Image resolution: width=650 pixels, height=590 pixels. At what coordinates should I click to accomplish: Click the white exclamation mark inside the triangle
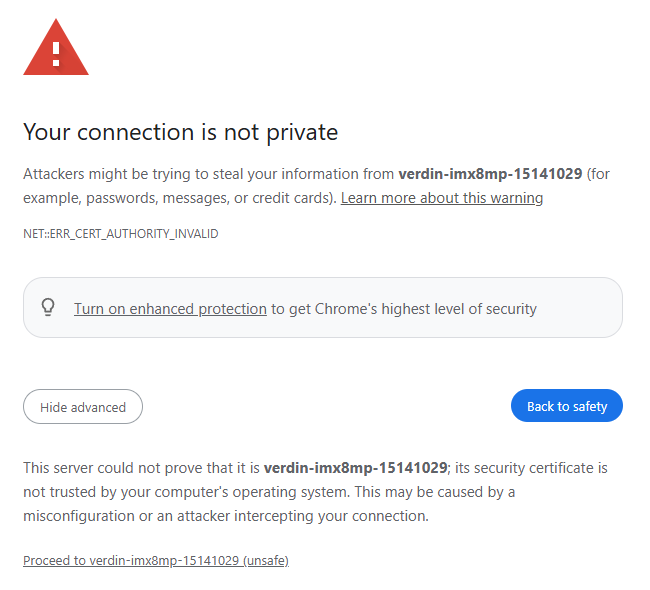[x=56, y=51]
